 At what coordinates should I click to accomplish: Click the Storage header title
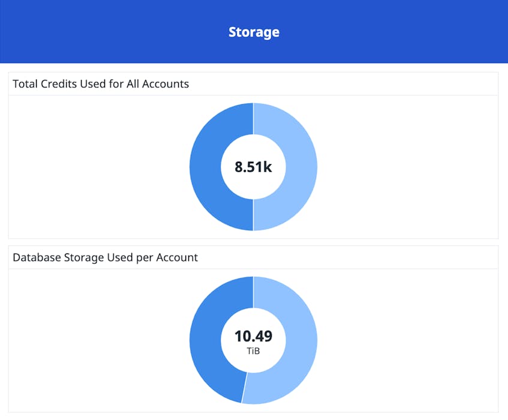click(x=254, y=32)
